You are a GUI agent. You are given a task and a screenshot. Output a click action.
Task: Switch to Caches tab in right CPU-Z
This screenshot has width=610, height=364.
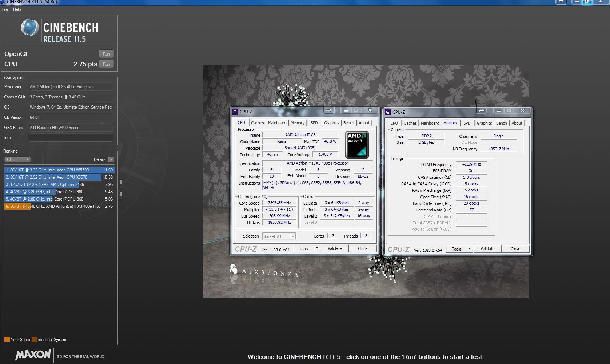410,123
